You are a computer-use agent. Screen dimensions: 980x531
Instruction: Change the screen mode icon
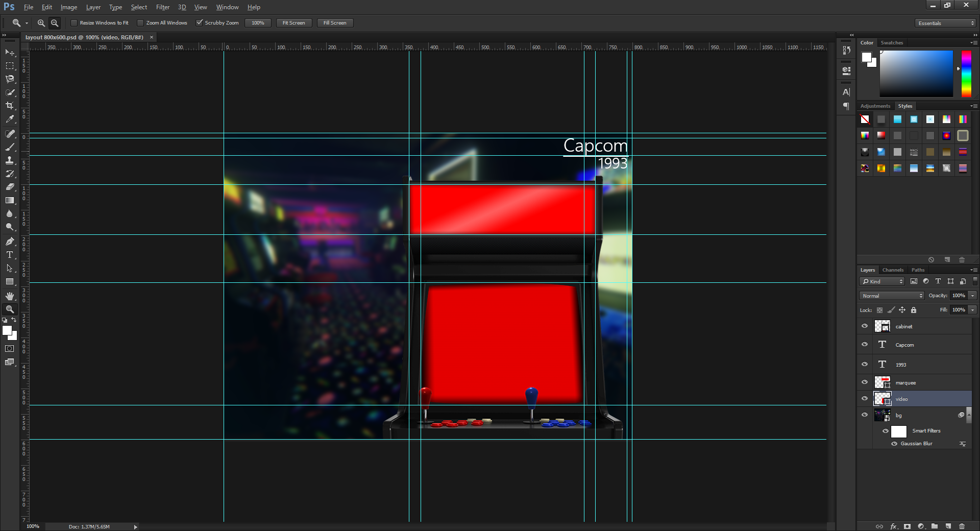[x=10, y=362]
